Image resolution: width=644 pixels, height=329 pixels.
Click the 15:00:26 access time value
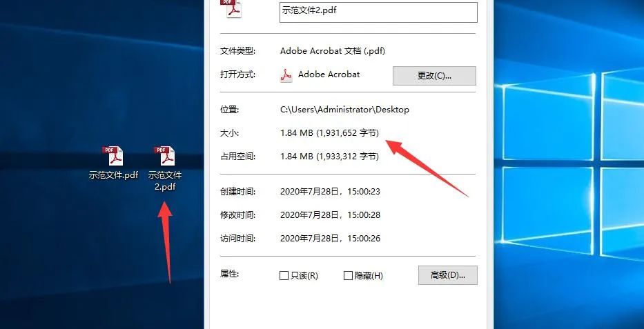click(364, 239)
